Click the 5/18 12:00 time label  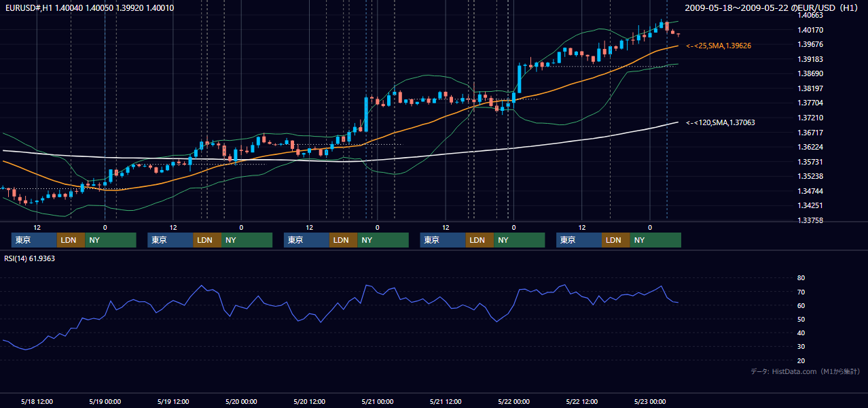[x=37, y=401]
